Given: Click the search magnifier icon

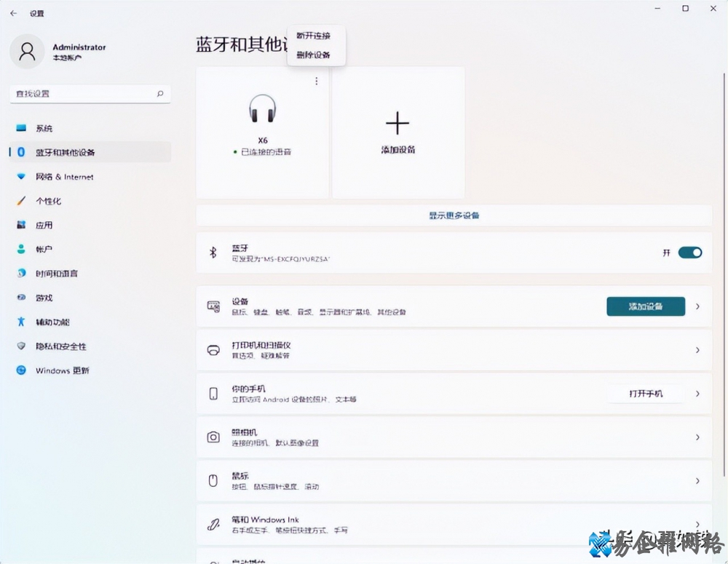Looking at the screenshot, I should 160,94.
